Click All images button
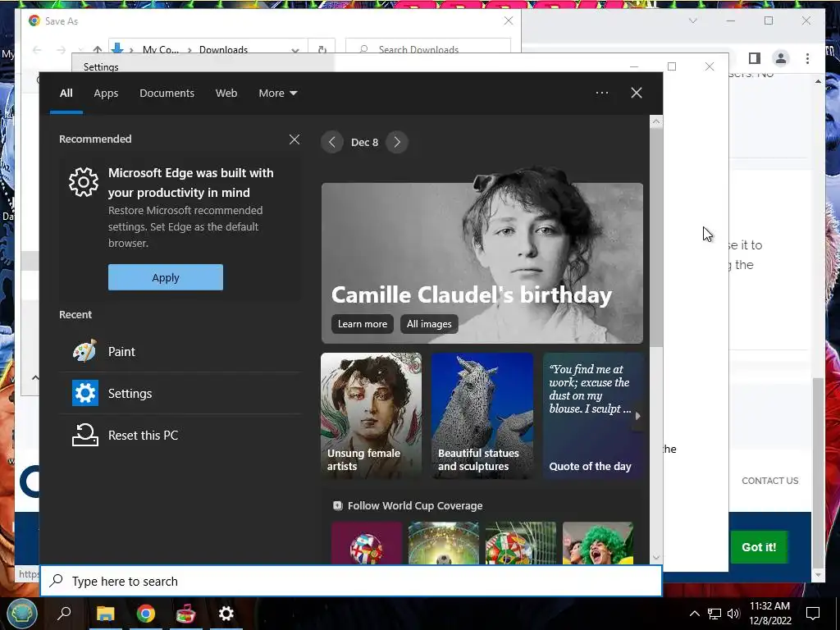 pyautogui.click(x=429, y=323)
